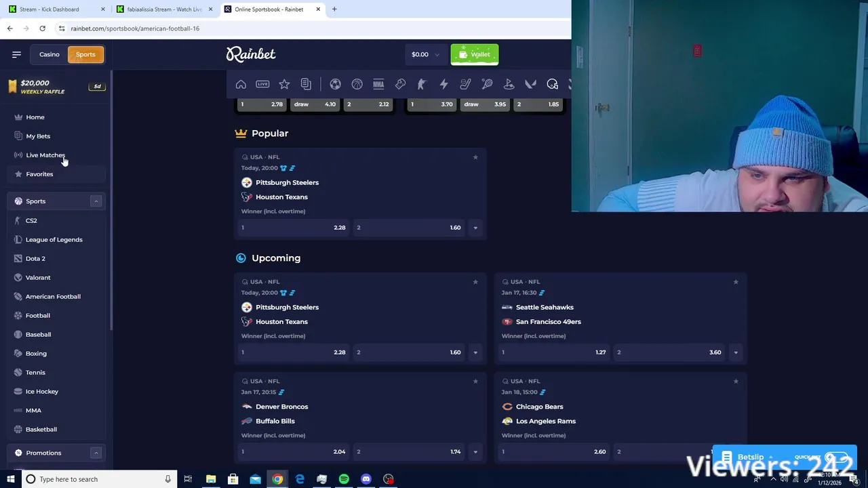The height and width of the screenshot is (488, 868).
Task: Bet Buffalo Bills at 1.74
Action: (x=410, y=452)
